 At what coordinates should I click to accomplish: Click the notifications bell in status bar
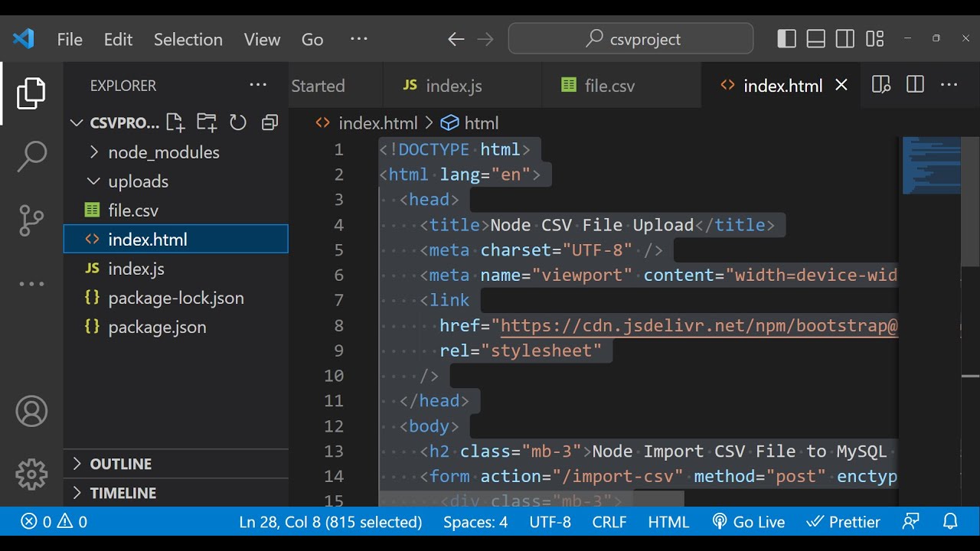(950, 522)
